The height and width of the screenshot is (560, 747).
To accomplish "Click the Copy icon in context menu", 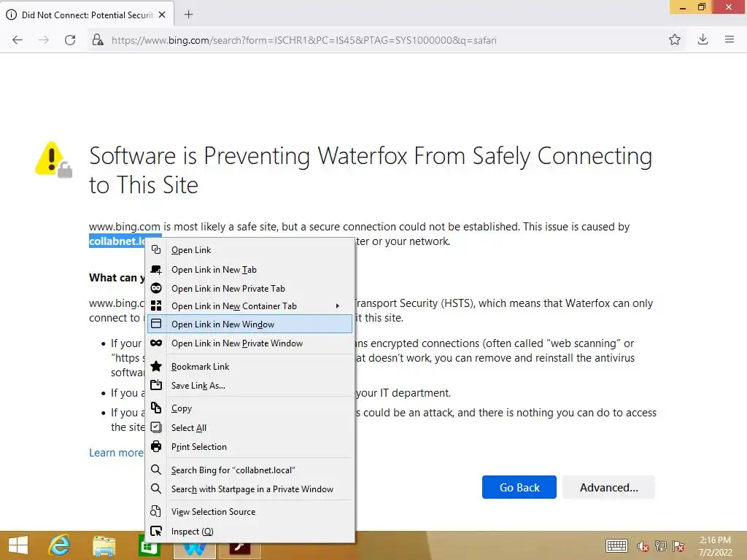I will 156,408.
